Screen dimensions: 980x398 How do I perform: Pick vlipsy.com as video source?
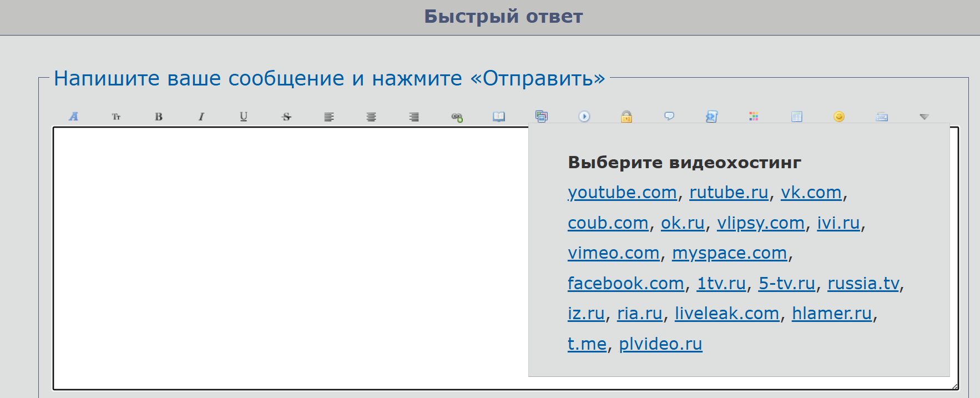click(x=761, y=223)
